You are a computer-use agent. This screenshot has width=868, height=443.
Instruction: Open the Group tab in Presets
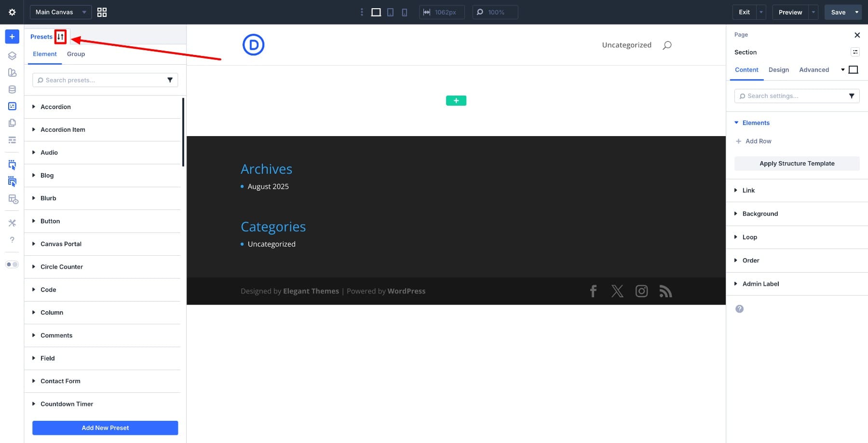click(75, 54)
